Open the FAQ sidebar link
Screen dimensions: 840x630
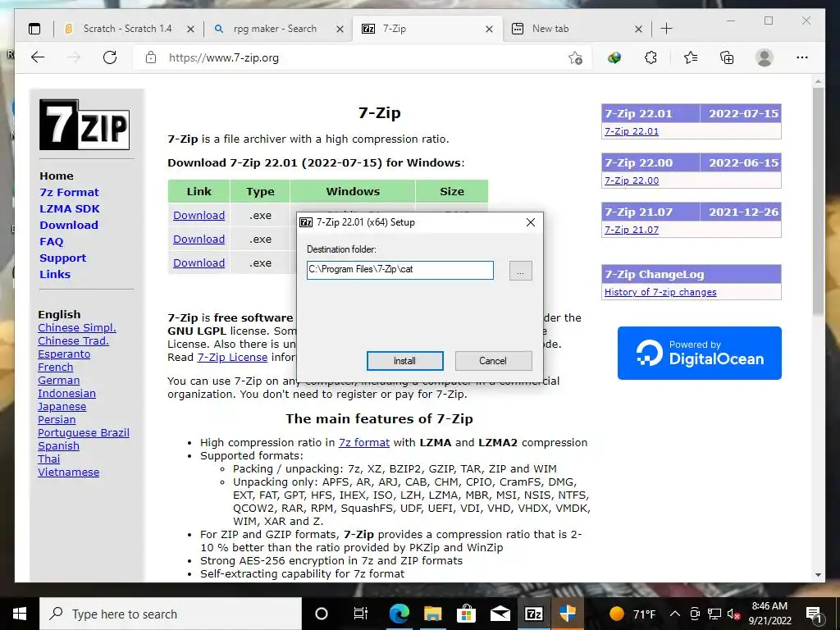(x=52, y=242)
